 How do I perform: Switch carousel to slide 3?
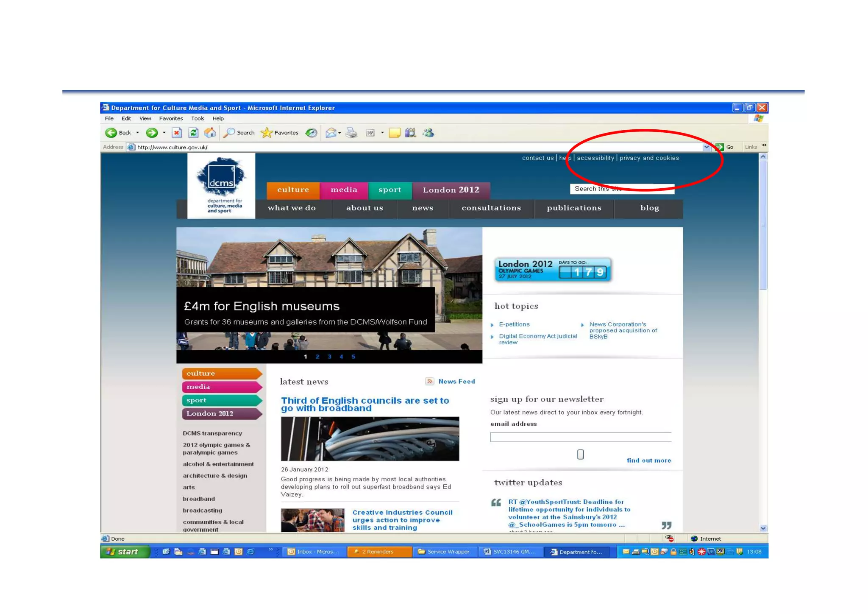point(329,357)
